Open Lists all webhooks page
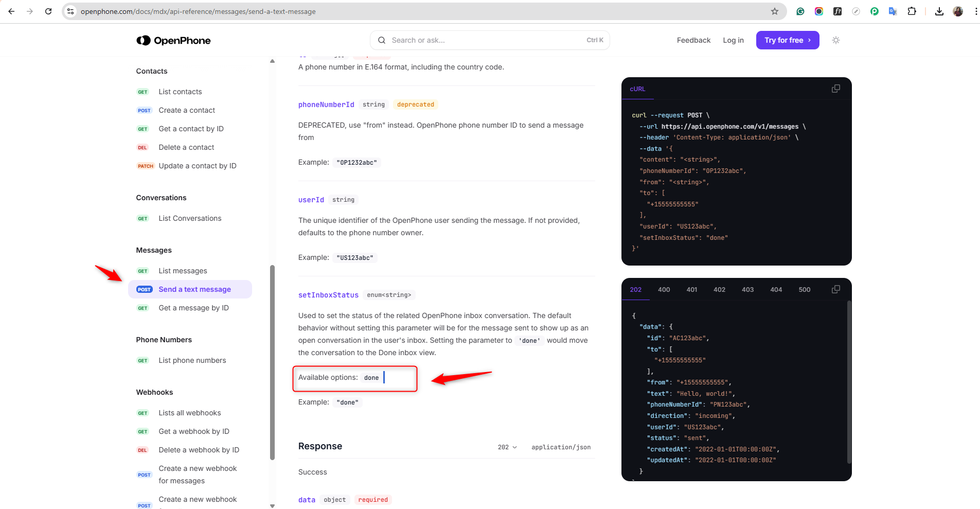This screenshot has width=980, height=509. pyautogui.click(x=190, y=413)
